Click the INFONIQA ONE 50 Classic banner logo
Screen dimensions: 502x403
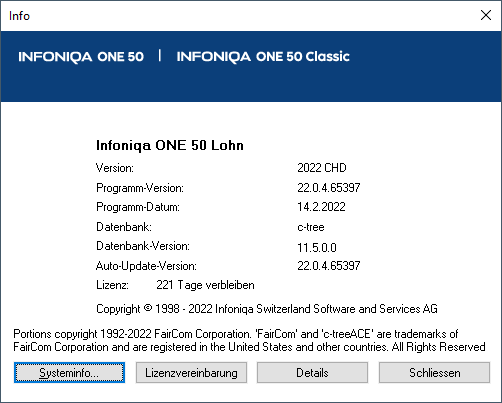(x=263, y=56)
